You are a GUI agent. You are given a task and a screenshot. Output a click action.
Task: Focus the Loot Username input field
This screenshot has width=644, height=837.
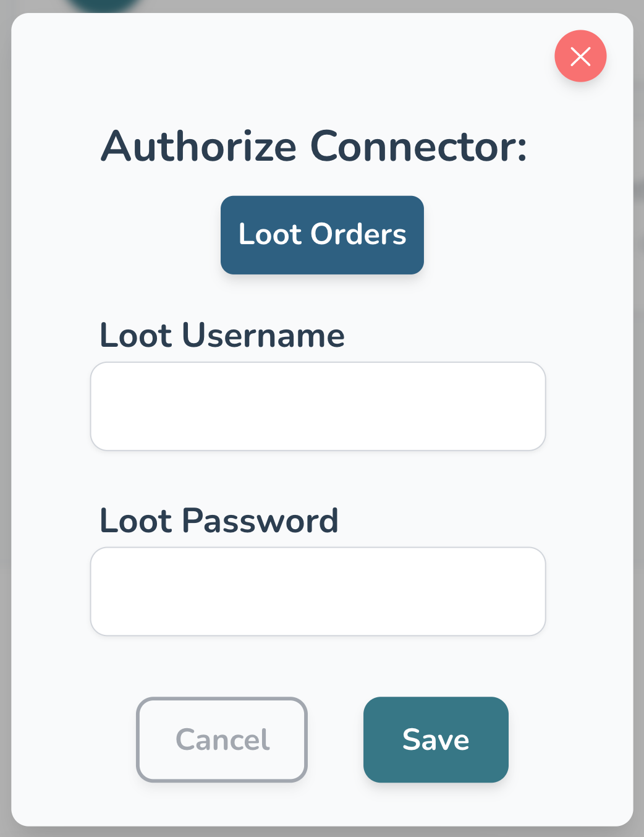318,406
